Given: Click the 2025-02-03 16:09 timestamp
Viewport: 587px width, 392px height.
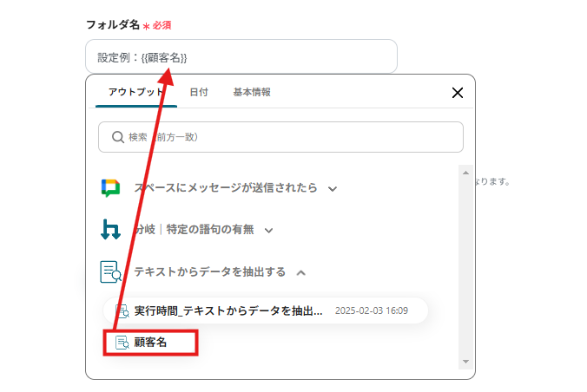Looking at the screenshot, I should pyautogui.click(x=372, y=310).
